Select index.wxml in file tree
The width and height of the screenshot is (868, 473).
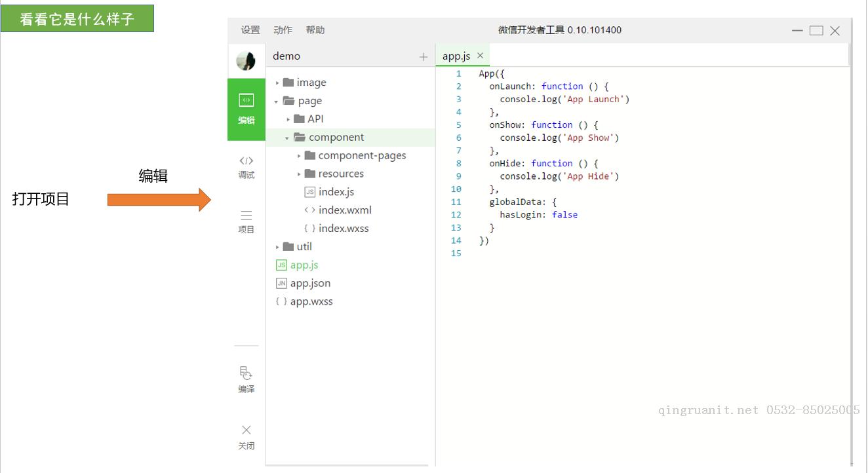(345, 210)
